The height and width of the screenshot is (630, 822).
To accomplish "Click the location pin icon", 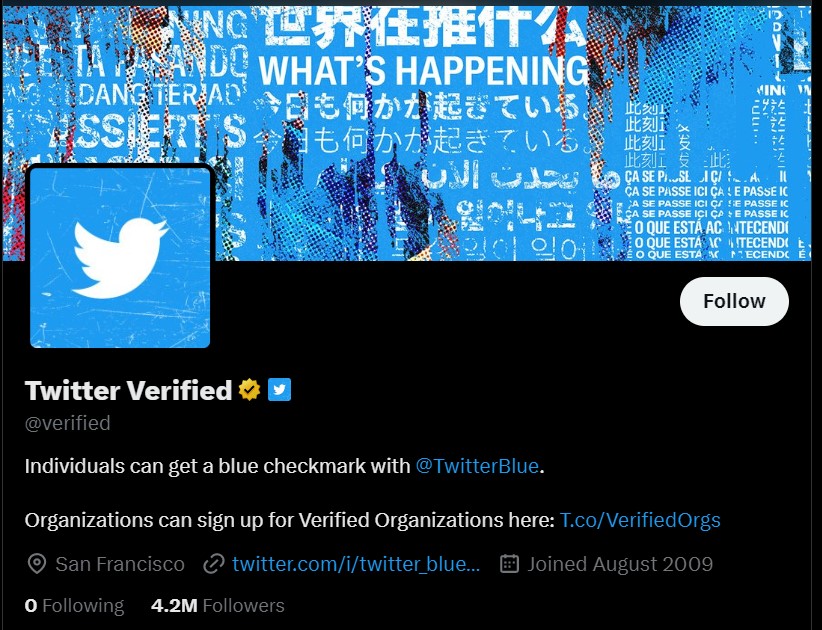I will [37, 564].
